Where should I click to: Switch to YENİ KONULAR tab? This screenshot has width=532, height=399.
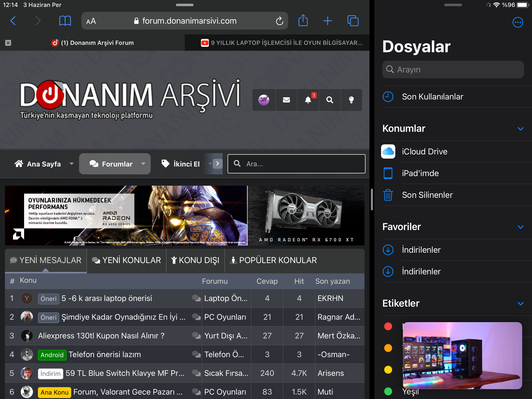tap(126, 260)
